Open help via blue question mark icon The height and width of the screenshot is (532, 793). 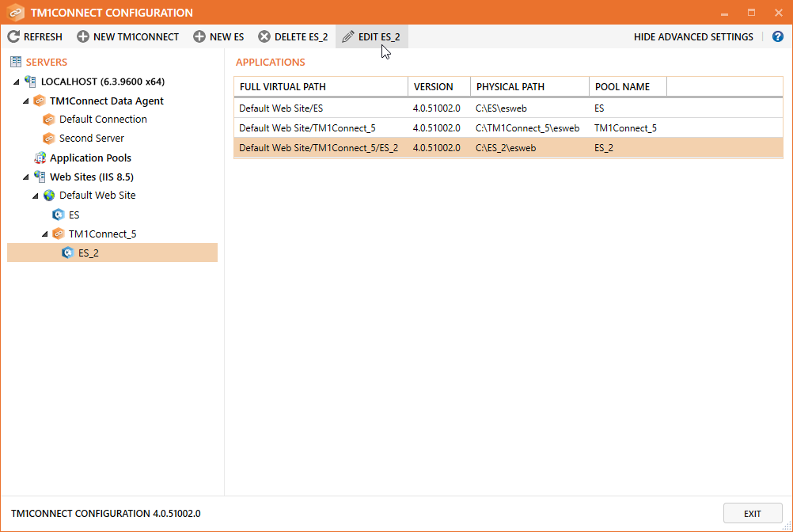pyautogui.click(x=777, y=37)
